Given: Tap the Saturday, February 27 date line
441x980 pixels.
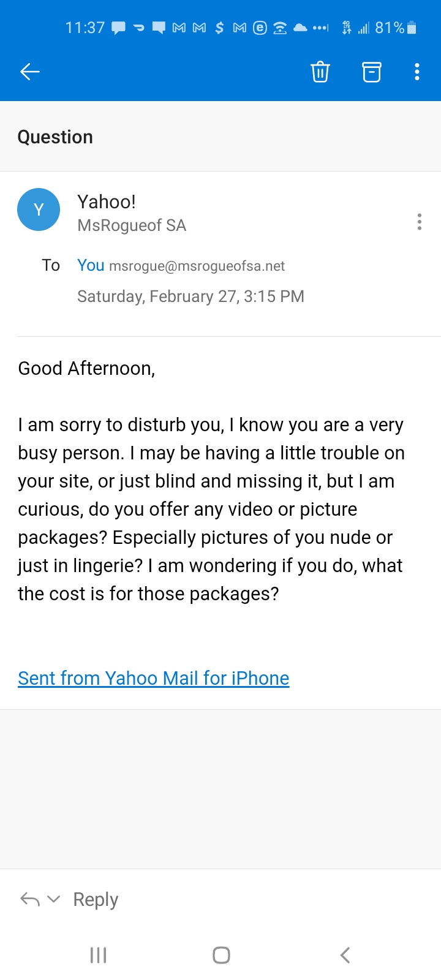Looking at the screenshot, I should [x=190, y=296].
